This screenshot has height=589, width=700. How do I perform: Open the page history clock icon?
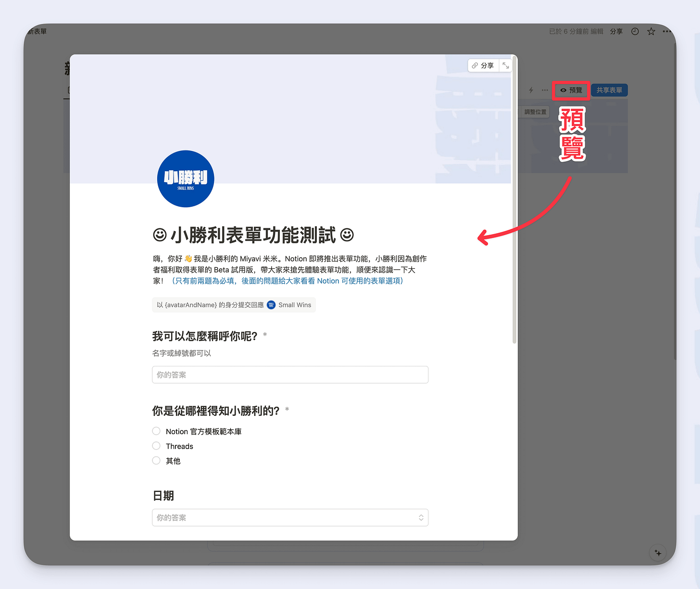[x=635, y=31]
